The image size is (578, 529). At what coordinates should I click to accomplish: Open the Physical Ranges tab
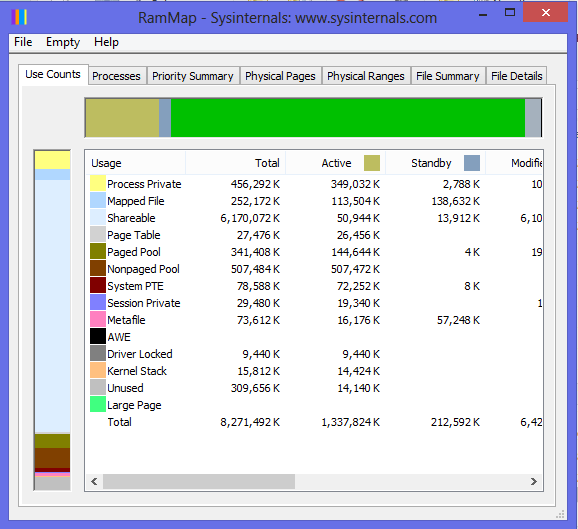click(x=366, y=76)
